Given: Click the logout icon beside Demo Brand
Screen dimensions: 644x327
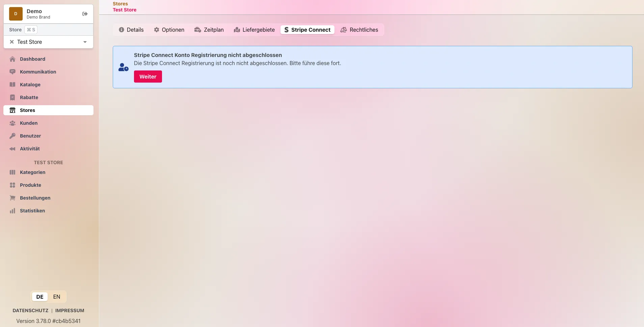Looking at the screenshot, I should pos(85,14).
